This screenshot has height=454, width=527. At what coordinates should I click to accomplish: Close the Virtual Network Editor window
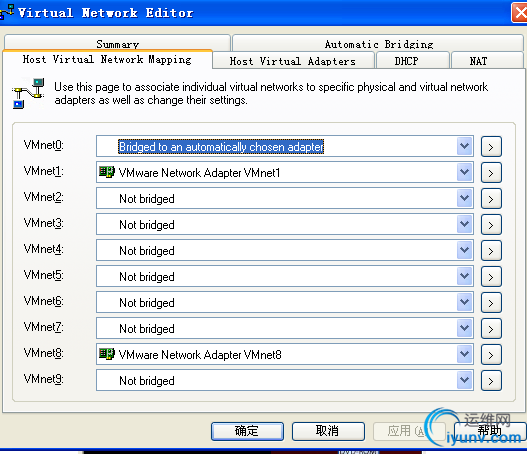519,13
